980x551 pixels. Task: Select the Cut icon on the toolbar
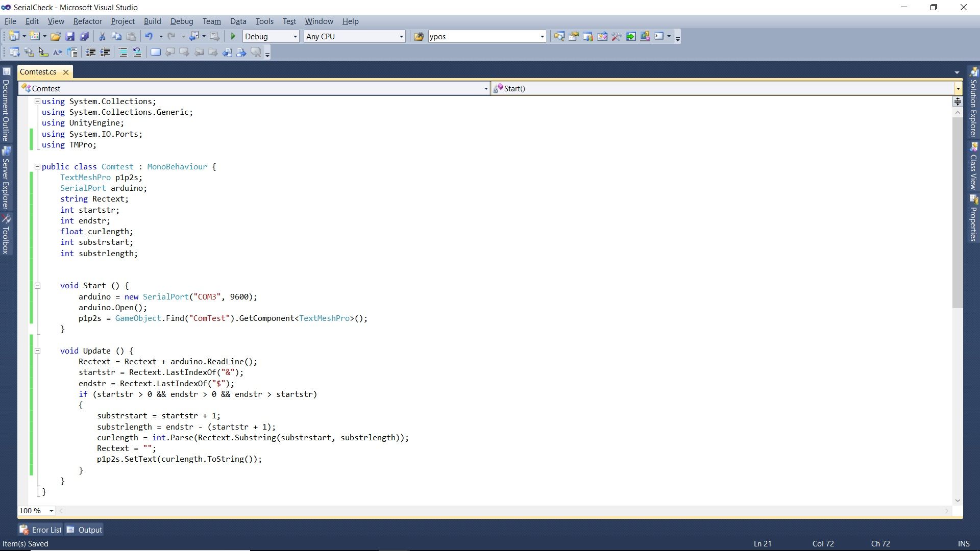tap(102, 36)
